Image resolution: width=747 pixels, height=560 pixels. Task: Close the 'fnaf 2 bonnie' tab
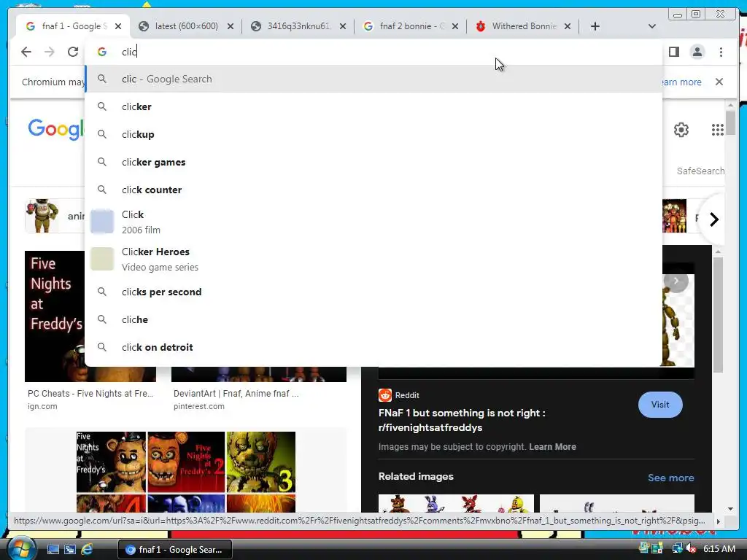point(455,26)
